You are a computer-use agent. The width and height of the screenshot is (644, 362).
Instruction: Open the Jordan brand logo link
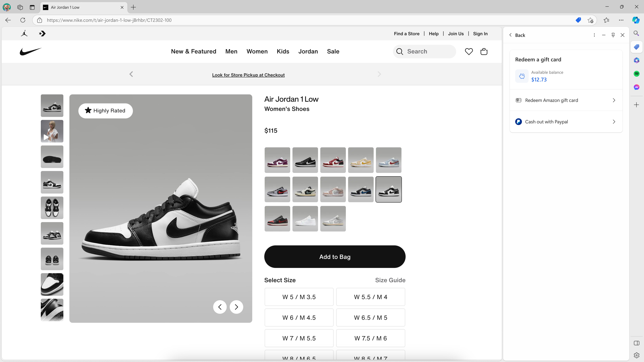click(24, 34)
